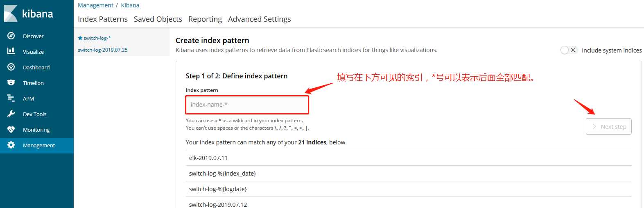Click the switch-log-%{logdate} index row
The image size is (644, 208).
click(409, 189)
